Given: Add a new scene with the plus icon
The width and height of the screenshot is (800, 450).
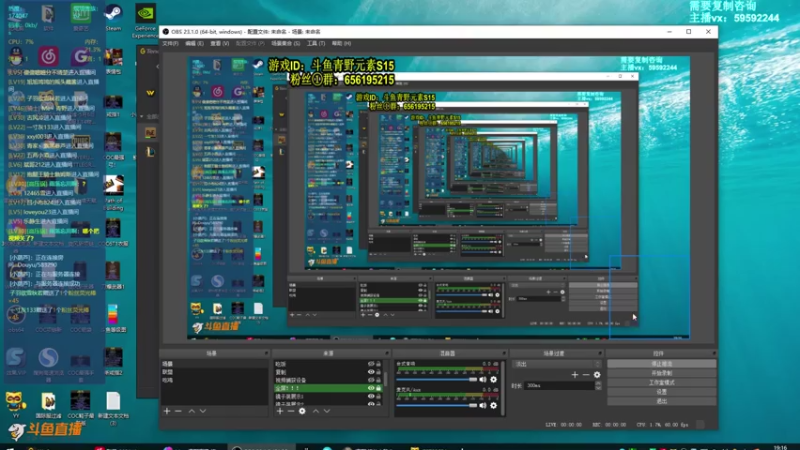Looking at the screenshot, I should click(167, 411).
